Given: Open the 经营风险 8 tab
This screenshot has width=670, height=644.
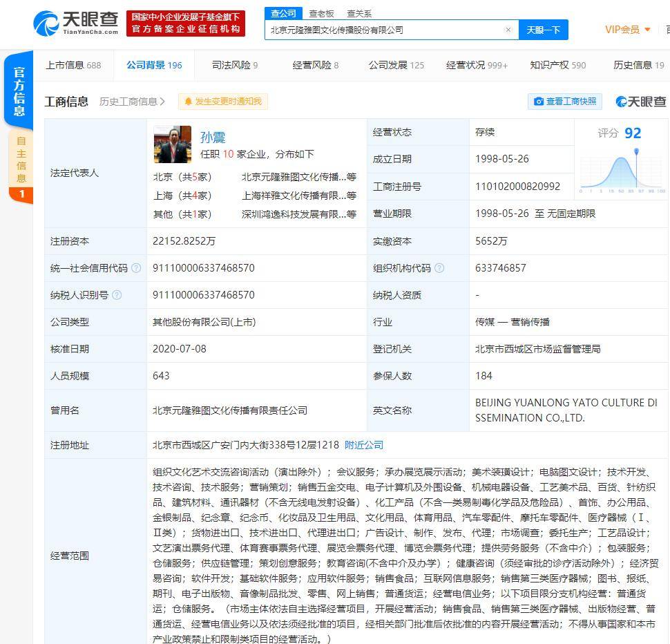Looking at the screenshot, I should [x=316, y=65].
